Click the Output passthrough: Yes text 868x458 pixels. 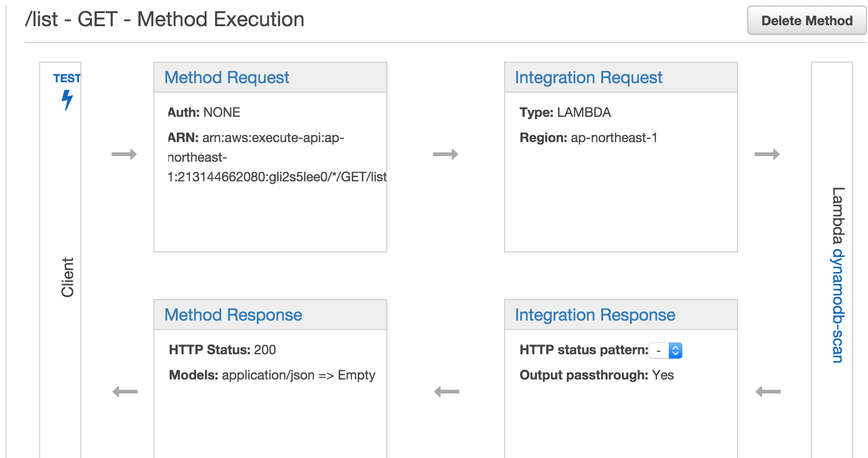[x=597, y=375]
